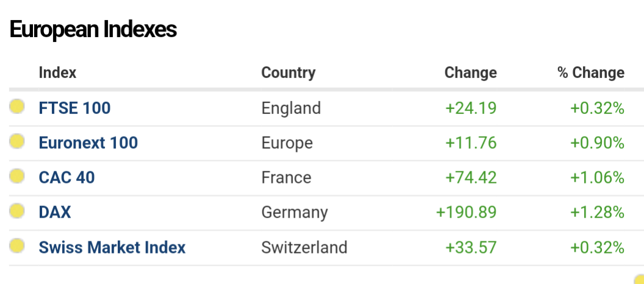Go to the CAC 40 index
Screen dimensions: 644x284
pos(67,178)
